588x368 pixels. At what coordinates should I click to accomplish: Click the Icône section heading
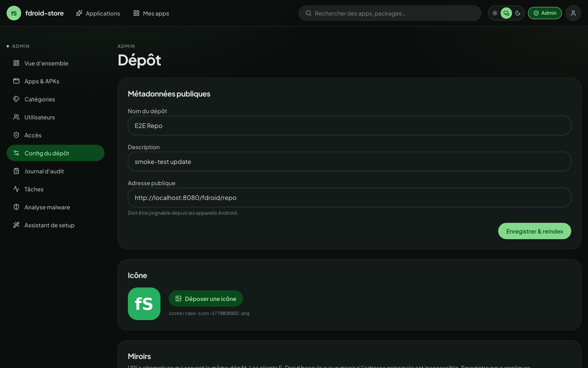137,275
